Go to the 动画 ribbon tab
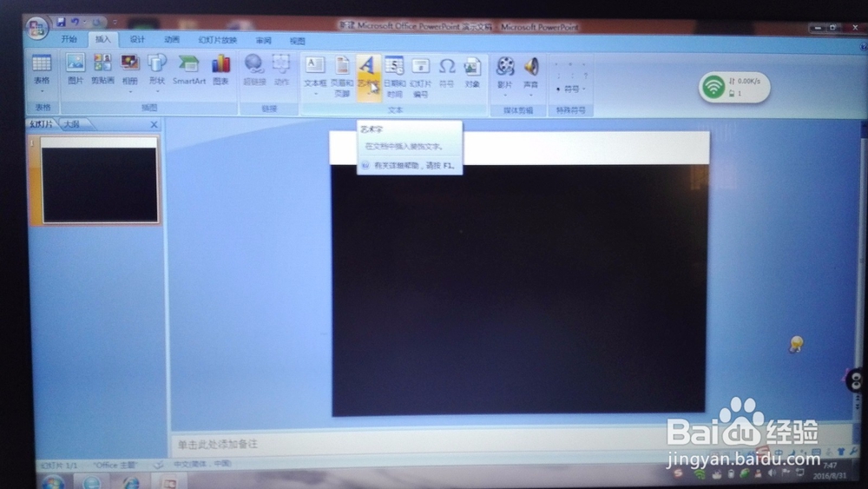The image size is (868, 489). point(172,40)
